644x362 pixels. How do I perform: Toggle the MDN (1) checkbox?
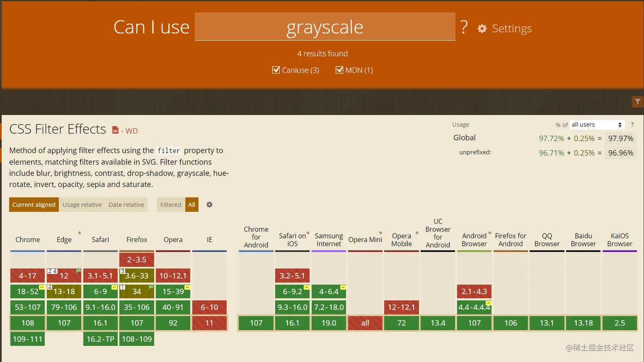pos(339,70)
